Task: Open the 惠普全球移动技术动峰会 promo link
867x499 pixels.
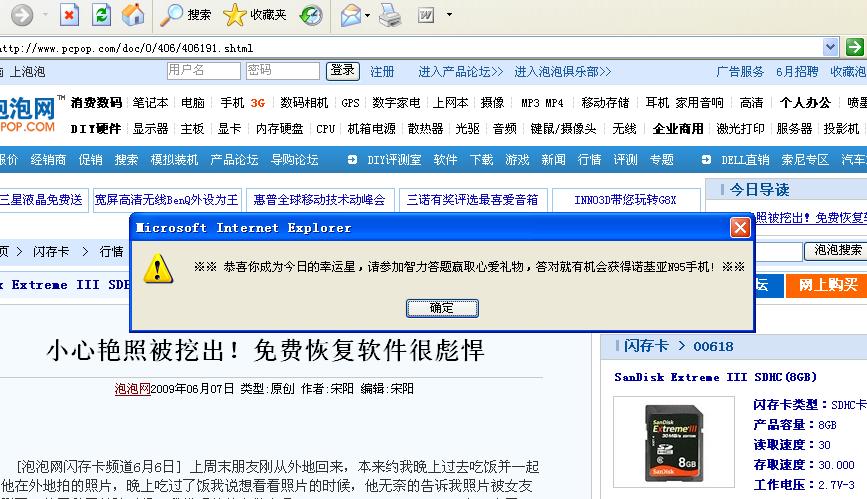Action: coord(319,200)
